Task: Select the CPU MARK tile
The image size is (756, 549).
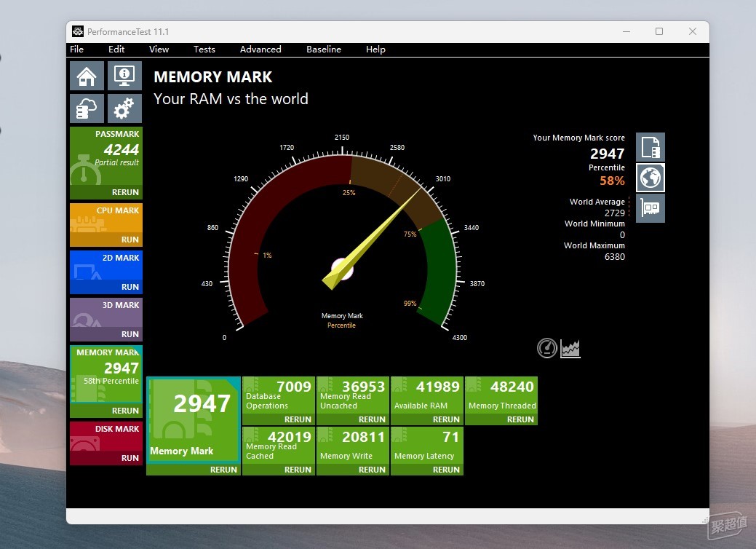Action: pyautogui.click(x=106, y=218)
